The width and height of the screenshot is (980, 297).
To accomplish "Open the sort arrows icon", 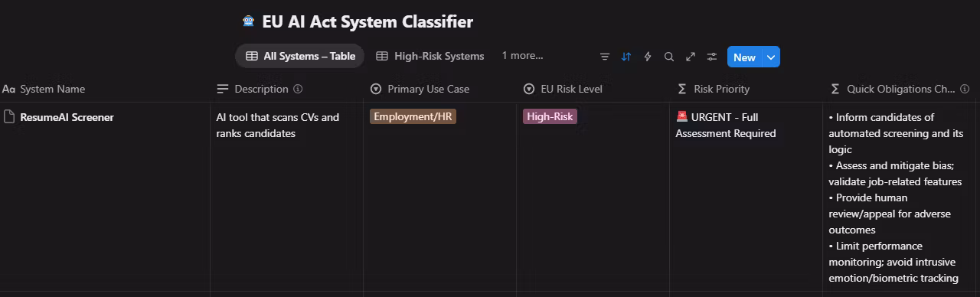I will (x=626, y=57).
